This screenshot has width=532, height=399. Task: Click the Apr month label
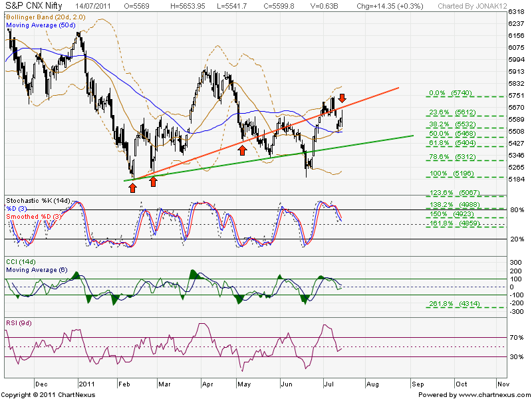click(x=207, y=384)
